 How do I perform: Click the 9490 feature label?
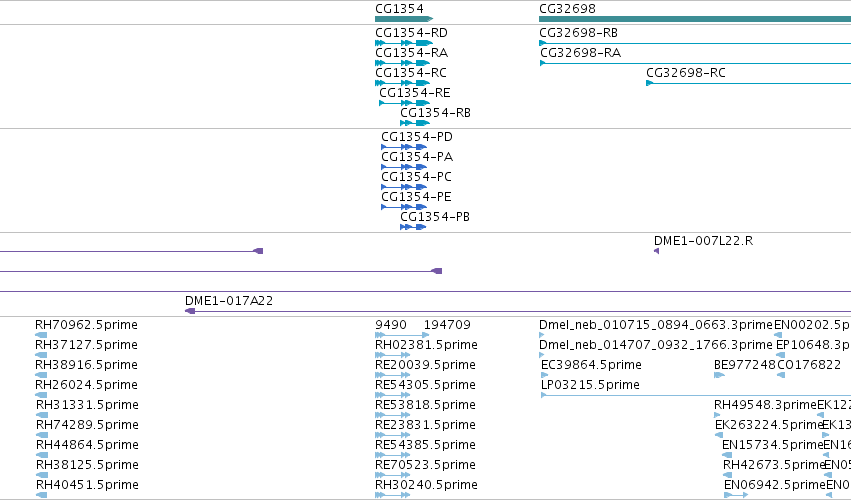pyautogui.click(x=391, y=325)
